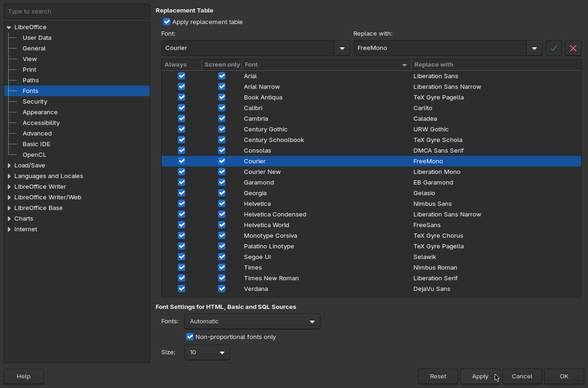Screen dimensions: 588x388
Task: Click the Screen only column header
Action: tap(222, 65)
